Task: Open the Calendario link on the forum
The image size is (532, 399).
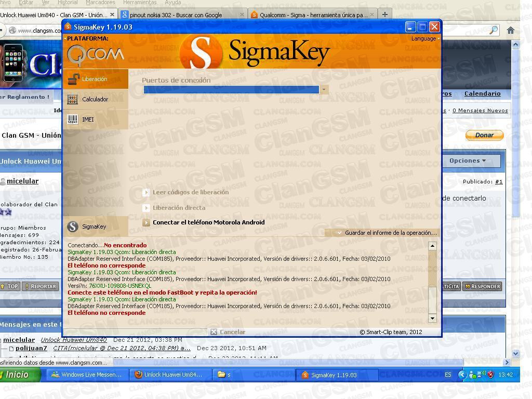Action: [x=483, y=94]
